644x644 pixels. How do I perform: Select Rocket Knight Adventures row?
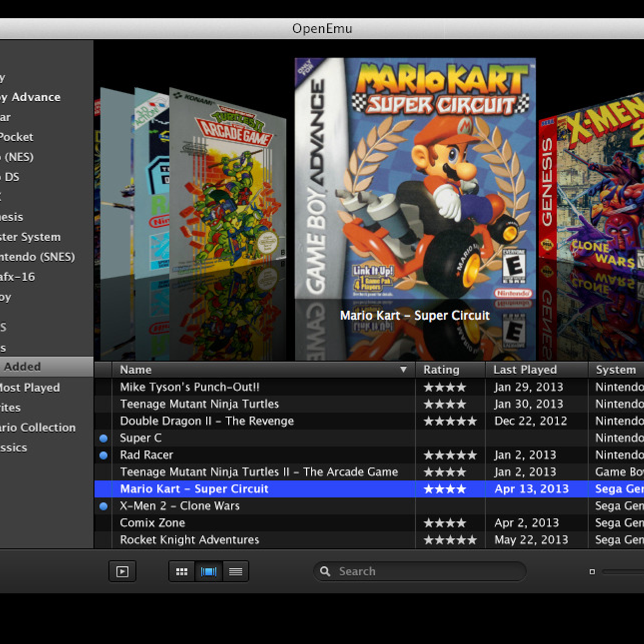click(x=369, y=539)
